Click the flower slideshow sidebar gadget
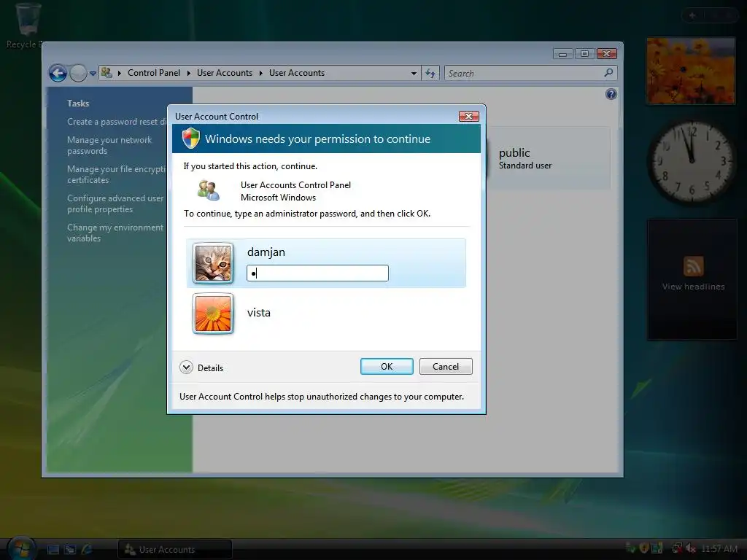747x560 pixels. [x=690, y=71]
